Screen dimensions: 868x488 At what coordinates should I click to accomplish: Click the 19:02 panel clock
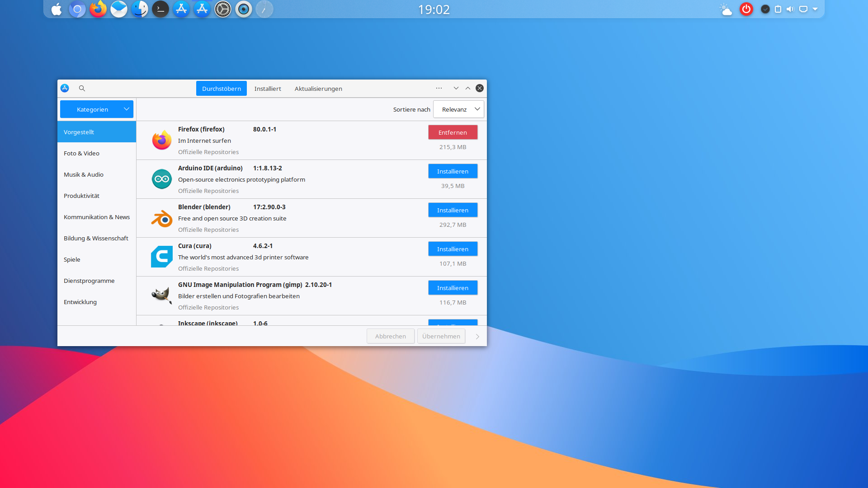(x=434, y=9)
